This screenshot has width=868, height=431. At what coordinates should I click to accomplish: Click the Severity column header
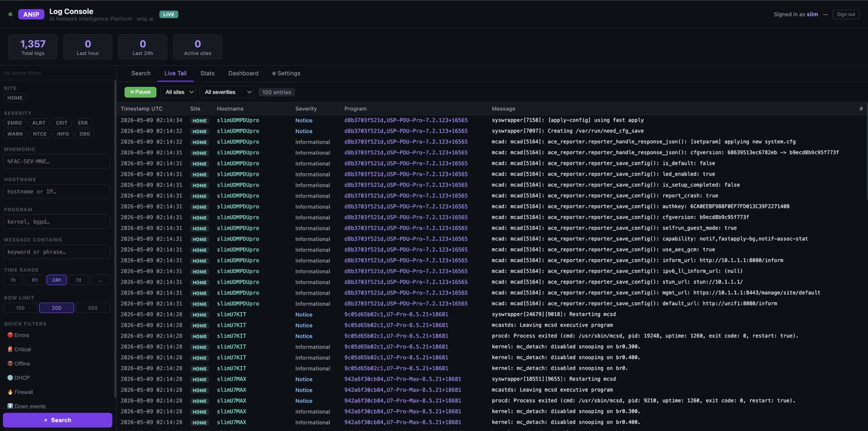(306, 108)
